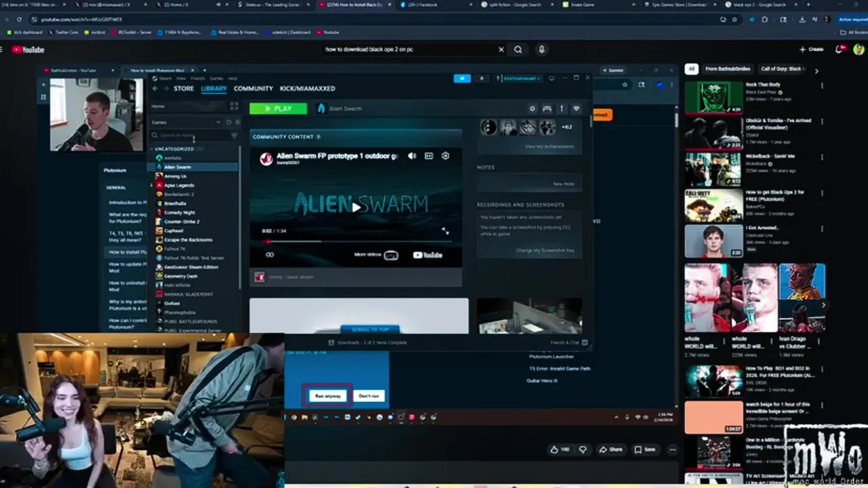This screenshot has height=488, width=868.
Task: Click the green PLAY button for Alien Swarm
Action: 278,108
